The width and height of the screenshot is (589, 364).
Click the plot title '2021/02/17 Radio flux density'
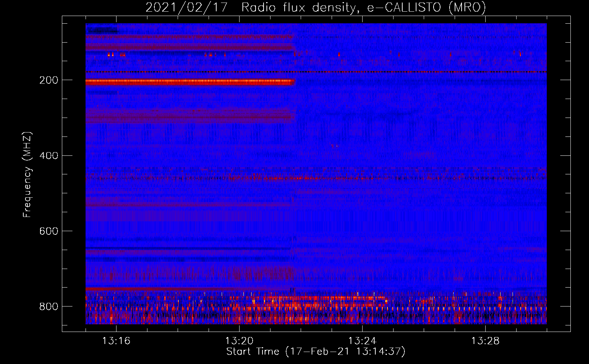(x=316, y=7)
